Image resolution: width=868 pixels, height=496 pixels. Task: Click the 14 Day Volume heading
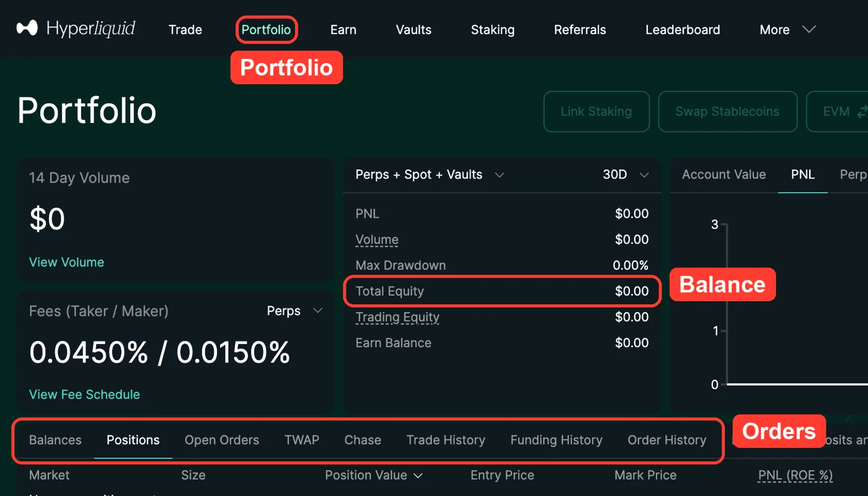click(79, 178)
